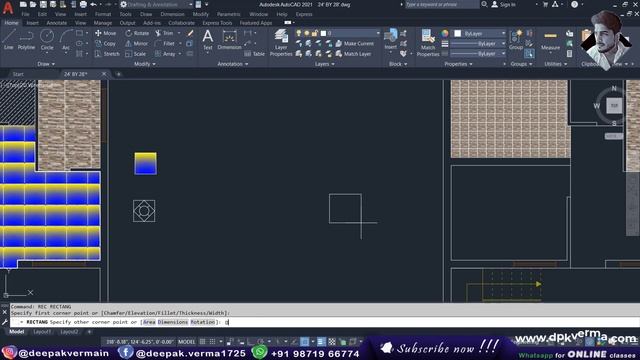Viewport: 640px width, 360px height.
Task: Click the Scale tool
Action: point(135,53)
